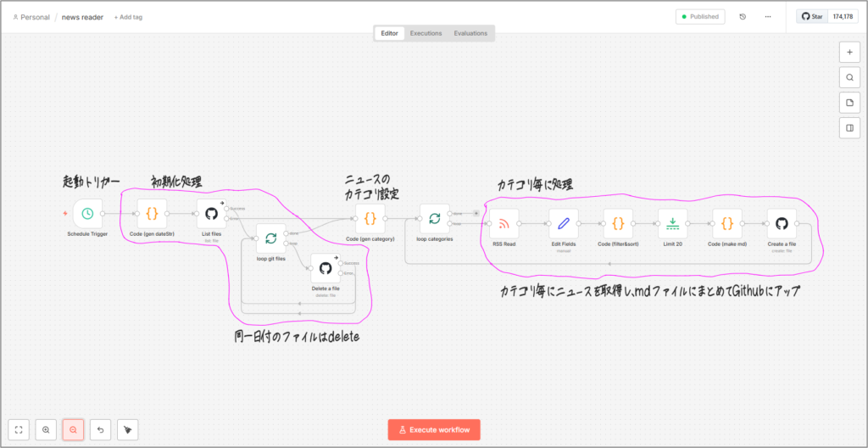This screenshot has width=868, height=448.
Task: Open the Code (gen dateStr) node
Action: (x=153, y=214)
